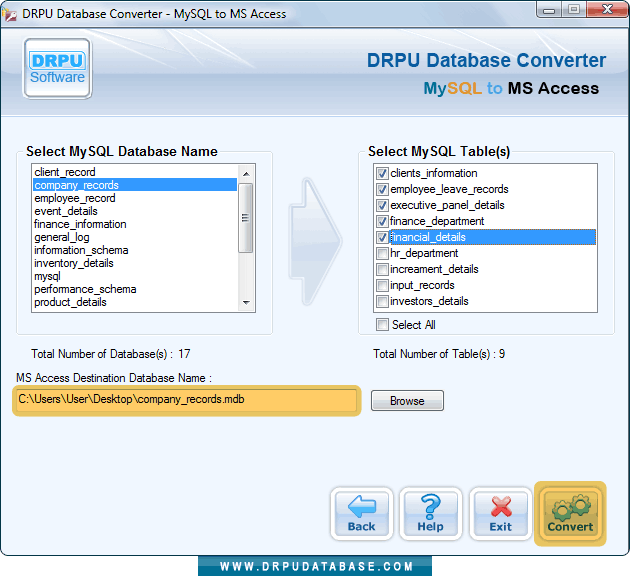Select employee_record database

point(135,198)
